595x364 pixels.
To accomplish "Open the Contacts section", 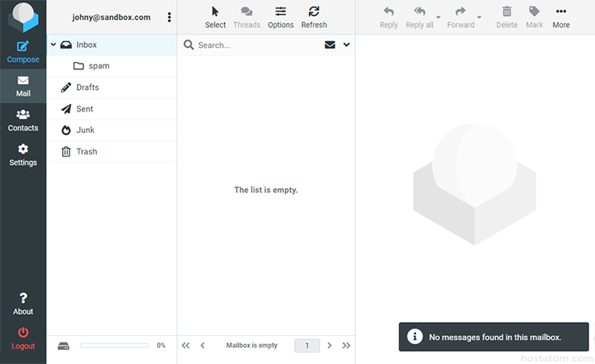I will point(23,116).
